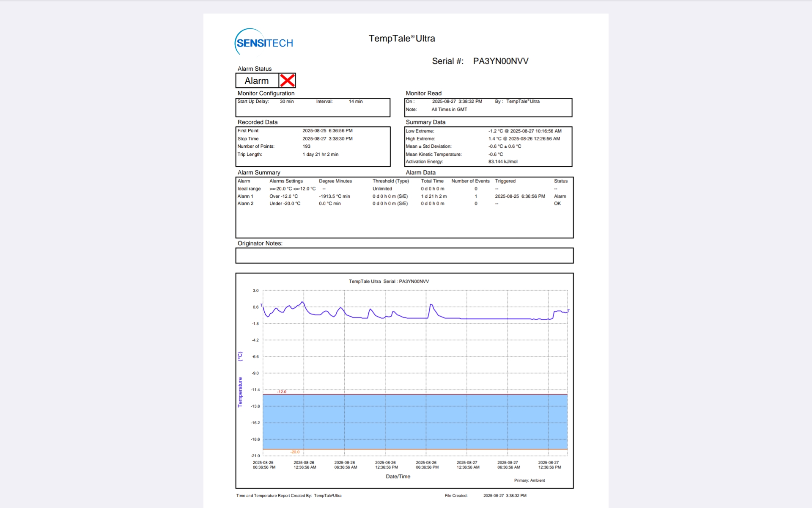Click the red -12.0 threshold line label

[x=282, y=392]
